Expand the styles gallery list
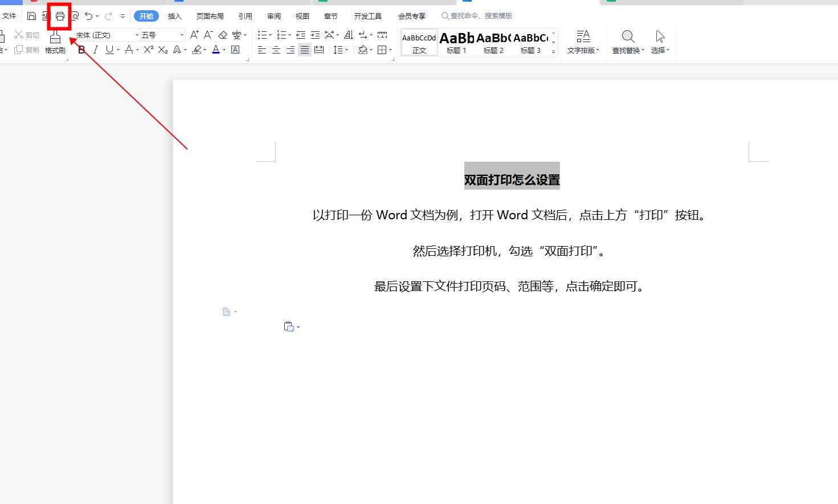 coord(553,52)
